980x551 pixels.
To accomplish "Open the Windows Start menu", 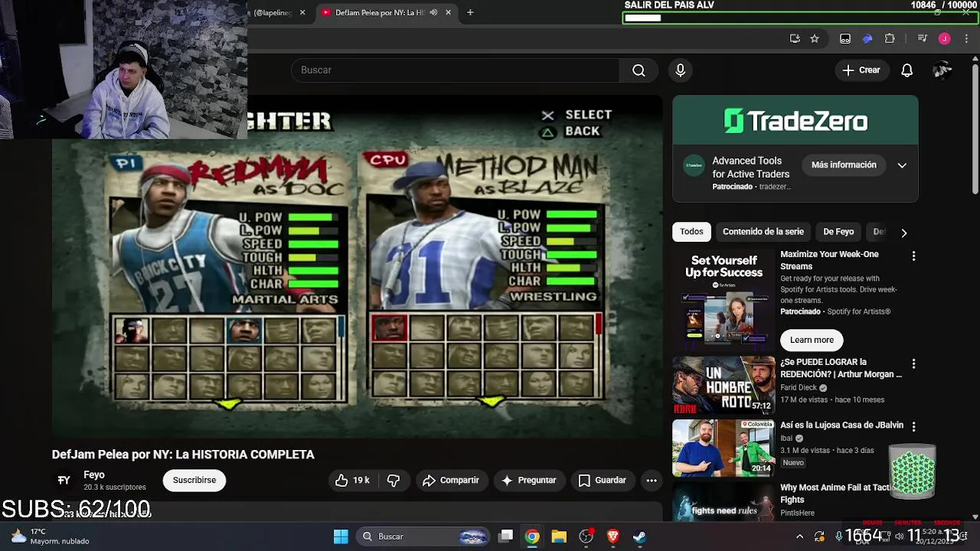I will [x=341, y=536].
